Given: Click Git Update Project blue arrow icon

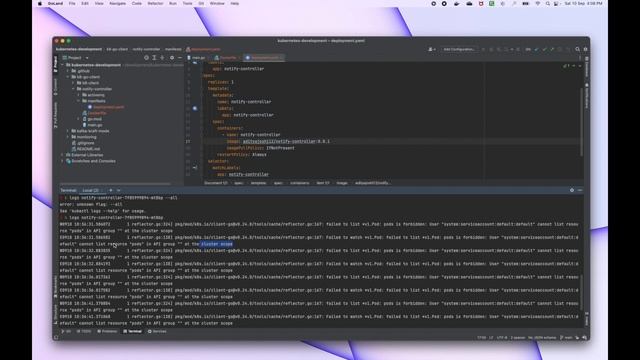Looking at the screenshot, I should [x=536, y=49].
